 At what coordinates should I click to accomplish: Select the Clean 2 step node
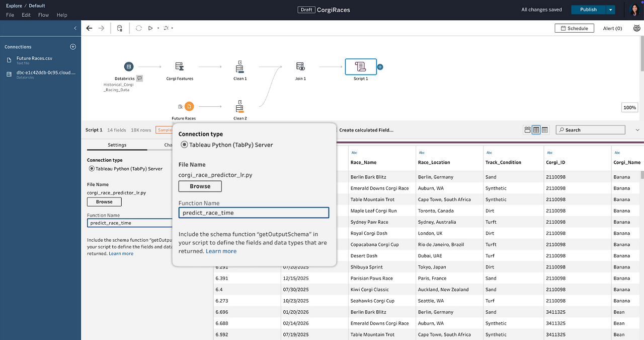tap(240, 106)
